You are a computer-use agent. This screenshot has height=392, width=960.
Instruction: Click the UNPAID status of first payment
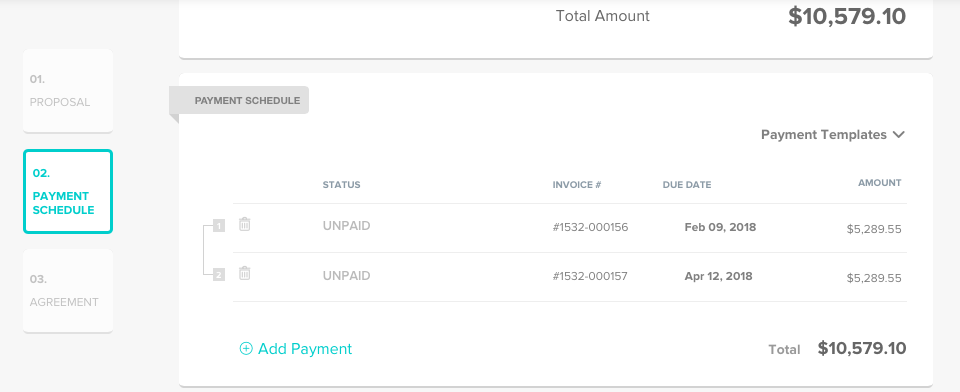click(347, 226)
